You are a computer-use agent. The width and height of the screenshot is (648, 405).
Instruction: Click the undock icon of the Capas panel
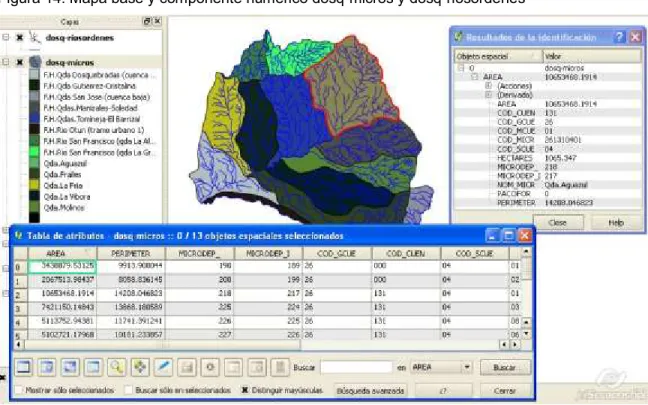click(x=147, y=21)
